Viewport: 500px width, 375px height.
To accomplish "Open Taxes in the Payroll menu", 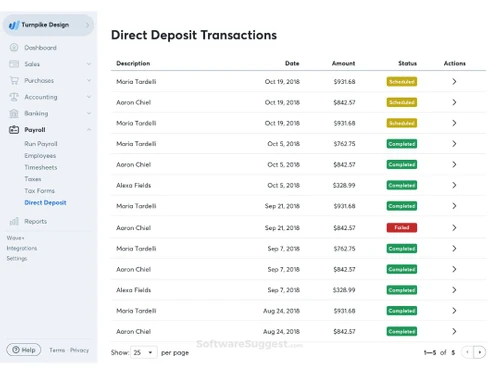I will click(x=33, y=179).
